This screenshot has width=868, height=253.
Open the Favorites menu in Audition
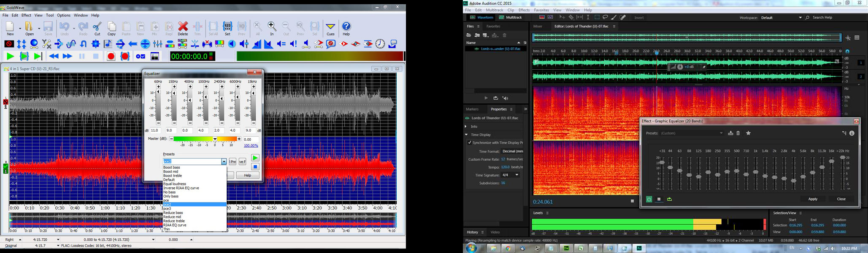(x=541, y=10)
